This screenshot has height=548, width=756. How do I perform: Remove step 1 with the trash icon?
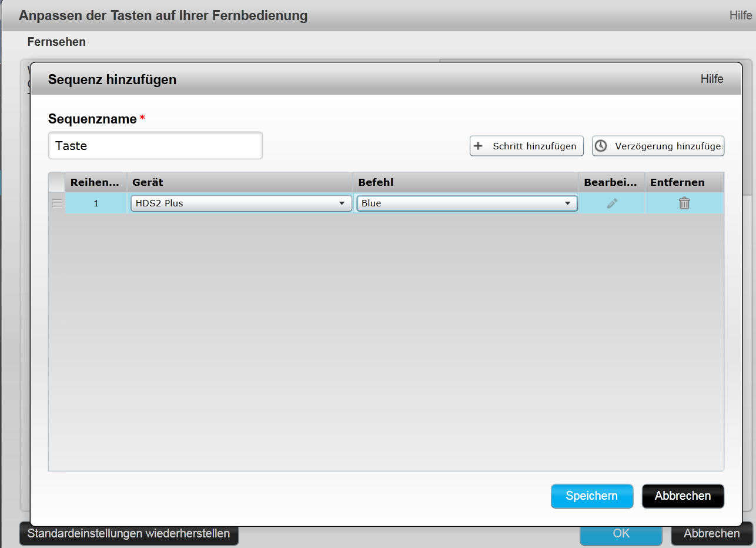[684, 203]
